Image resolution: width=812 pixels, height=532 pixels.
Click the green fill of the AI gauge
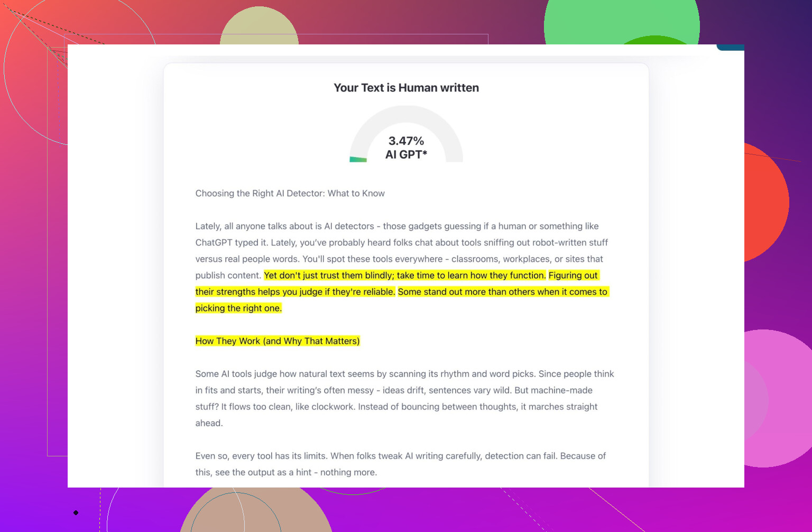coord(358,159)
